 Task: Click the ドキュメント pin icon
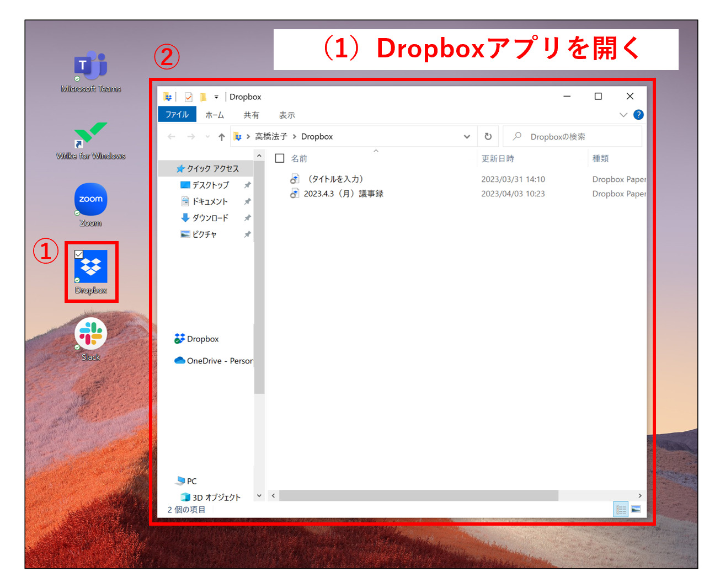(x=247, y=201)
